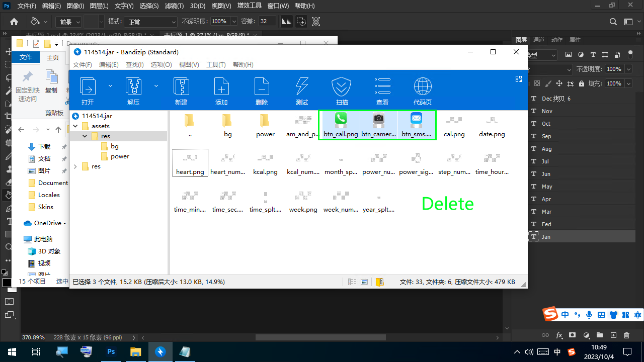Toggle anti-alias option in Photoshop options bar
The width and height of the screenshot is (644, 362).
tap(286, 22)
